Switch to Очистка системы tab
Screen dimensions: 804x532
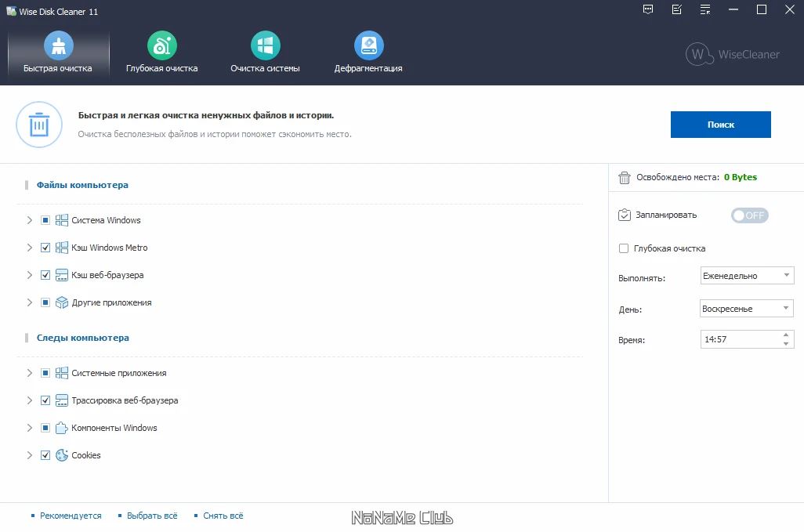(265, 53)
